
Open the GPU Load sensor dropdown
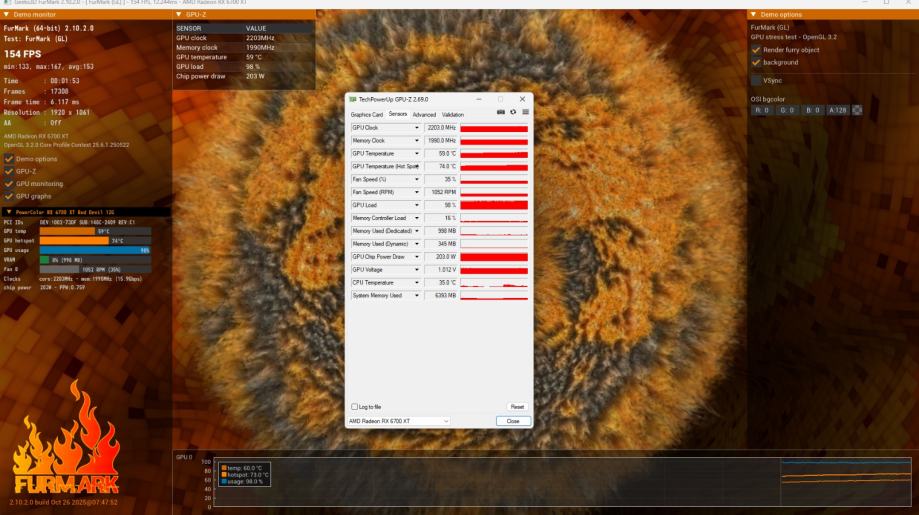coord(417,205)
